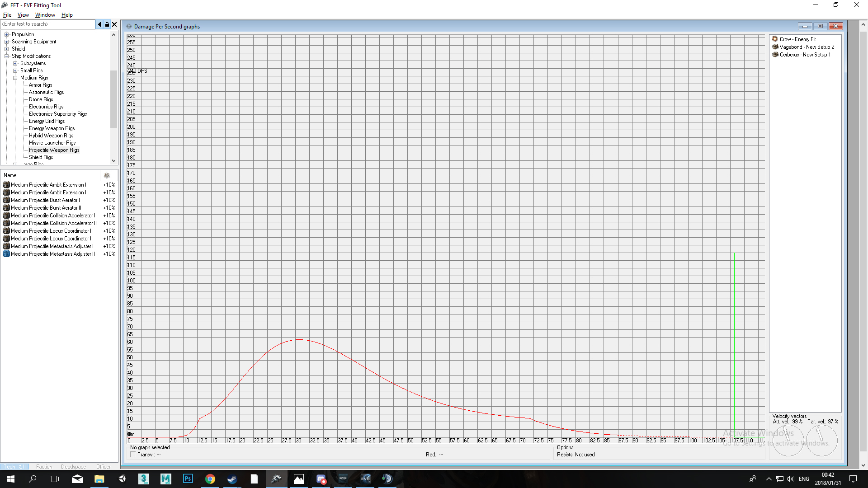Screen dimensions: 868x488
Task: Open the volume control in system tray
Action: click(790, 479)
